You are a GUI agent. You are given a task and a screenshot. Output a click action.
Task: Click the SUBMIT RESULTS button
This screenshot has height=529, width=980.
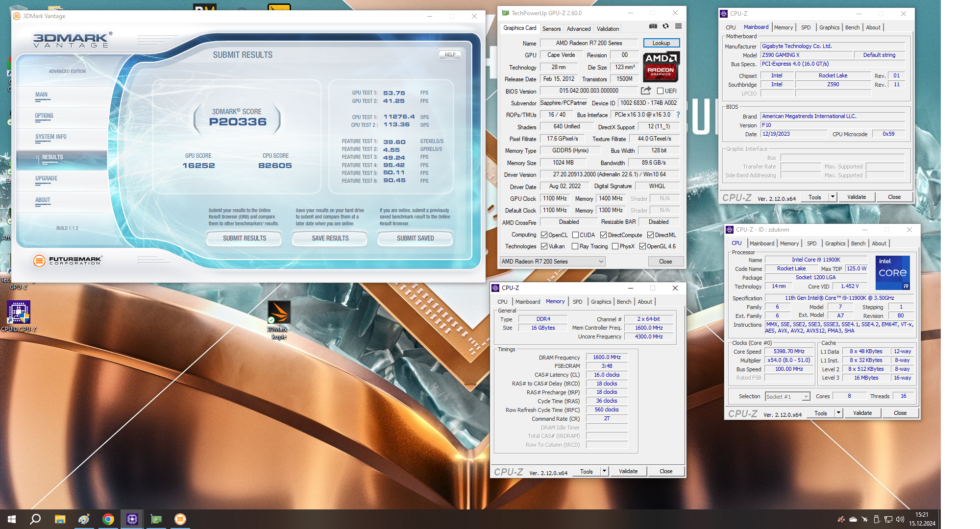(245, 239)
